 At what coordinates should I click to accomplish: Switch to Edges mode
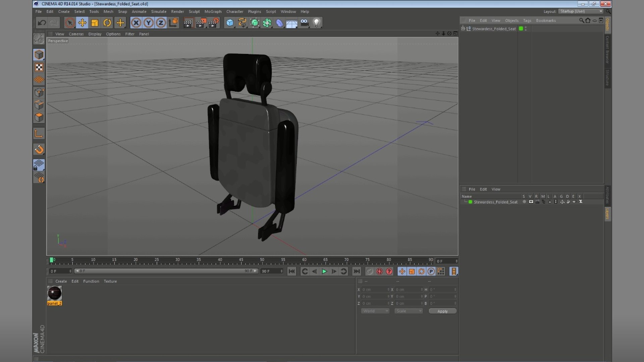tap(39, 105)
